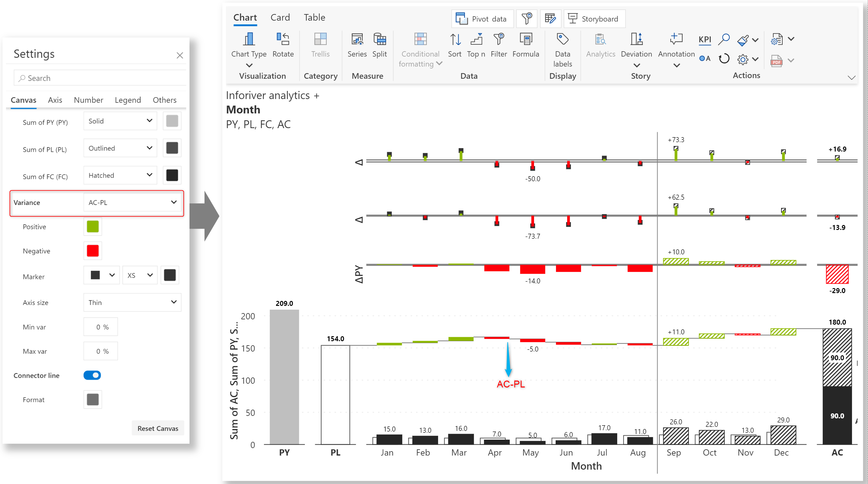Toggle the Connector line switch
Image resolution: width=868 pixels, height=484 pixels.
tap(92, 375)
